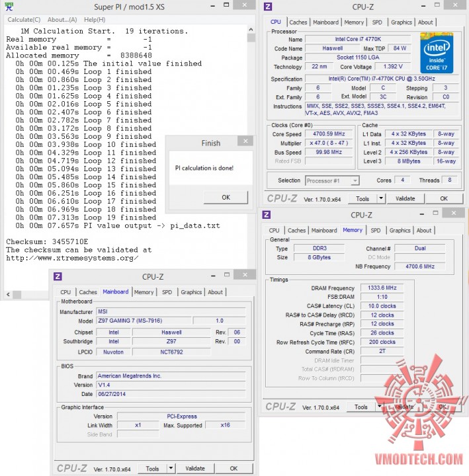Switch to Graphics tab in CPU window
This screenshot has width=469, height=476.
pyautogui.click(x=402, y=22)
